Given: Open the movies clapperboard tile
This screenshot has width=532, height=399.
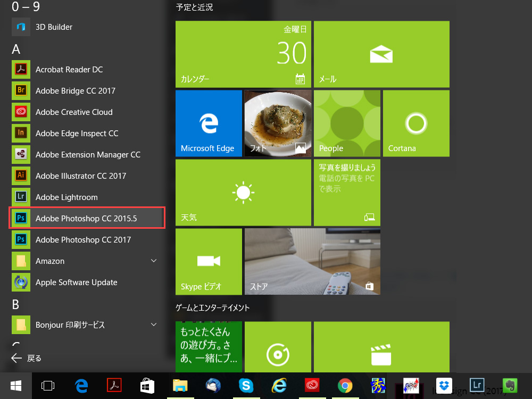Looking at the screenshot, I should tap(381, 347).
